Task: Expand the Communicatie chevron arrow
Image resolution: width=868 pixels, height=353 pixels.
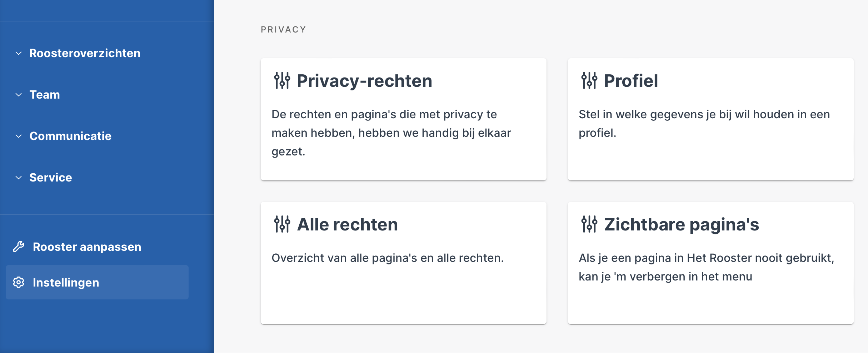Action: (19, 136)
